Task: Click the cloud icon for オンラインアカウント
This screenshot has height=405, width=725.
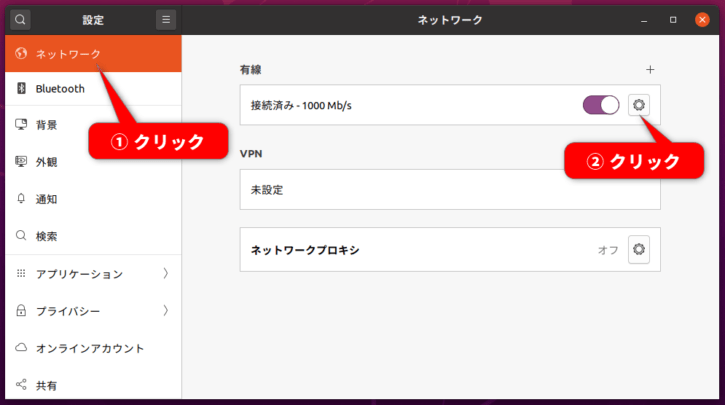Action: pos(21,348)
